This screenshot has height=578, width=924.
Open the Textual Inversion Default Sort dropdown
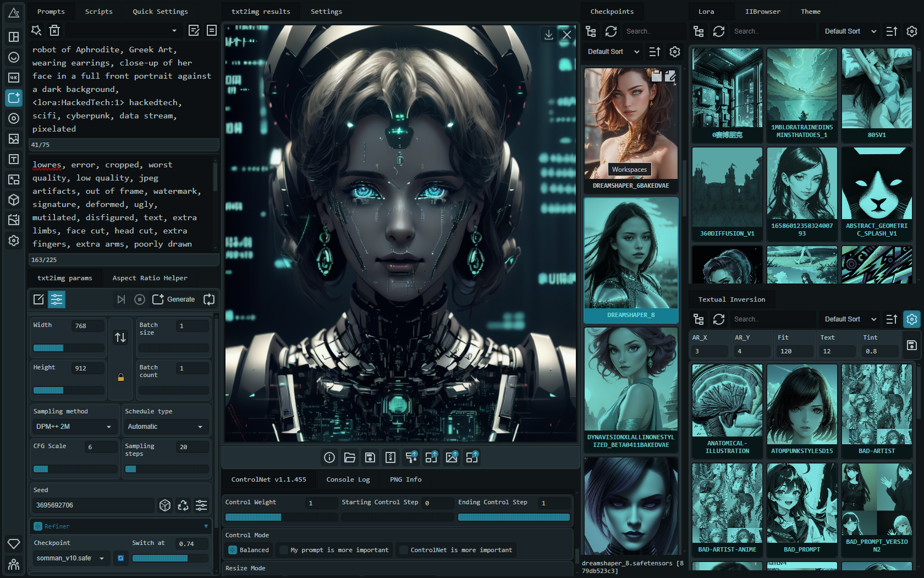[850, 319]
